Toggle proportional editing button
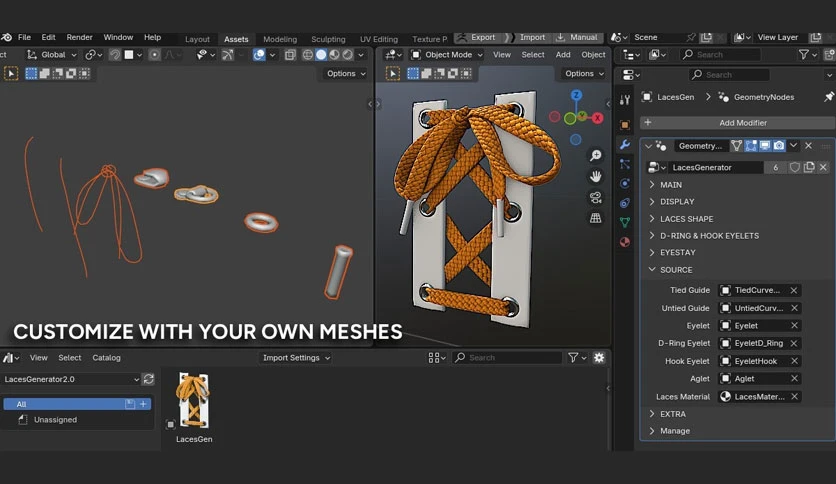The height and width of the screenshot is (484, 836). (x=154, y=55)
